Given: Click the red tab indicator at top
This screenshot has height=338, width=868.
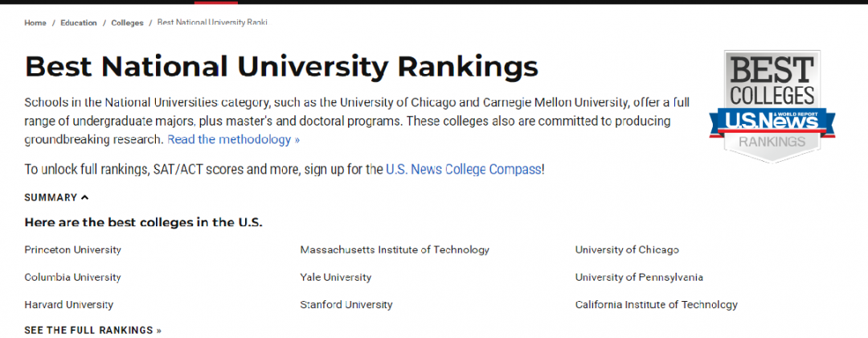Looking at the screenshot, I should [216, 2].
